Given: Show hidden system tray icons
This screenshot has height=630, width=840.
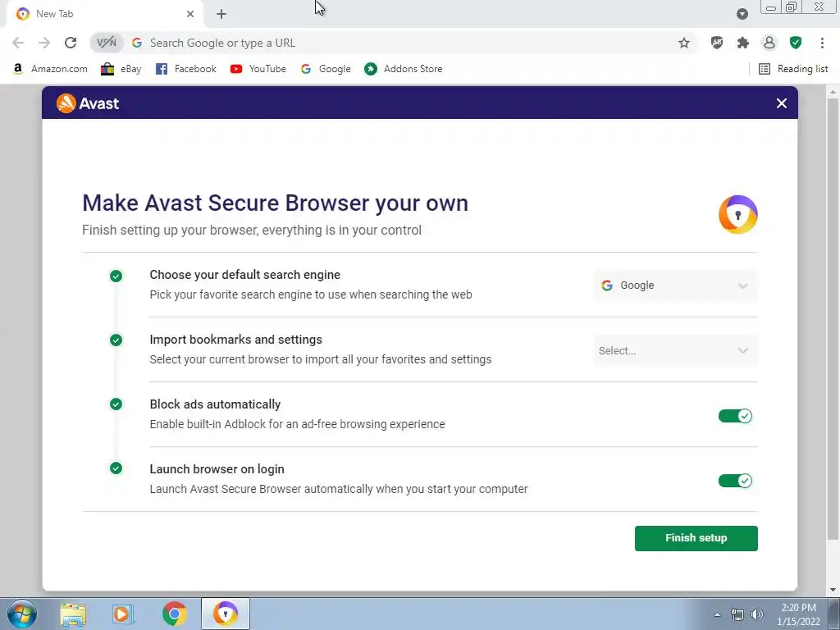Looking at the screenshot, I should (x=717, y=614).
